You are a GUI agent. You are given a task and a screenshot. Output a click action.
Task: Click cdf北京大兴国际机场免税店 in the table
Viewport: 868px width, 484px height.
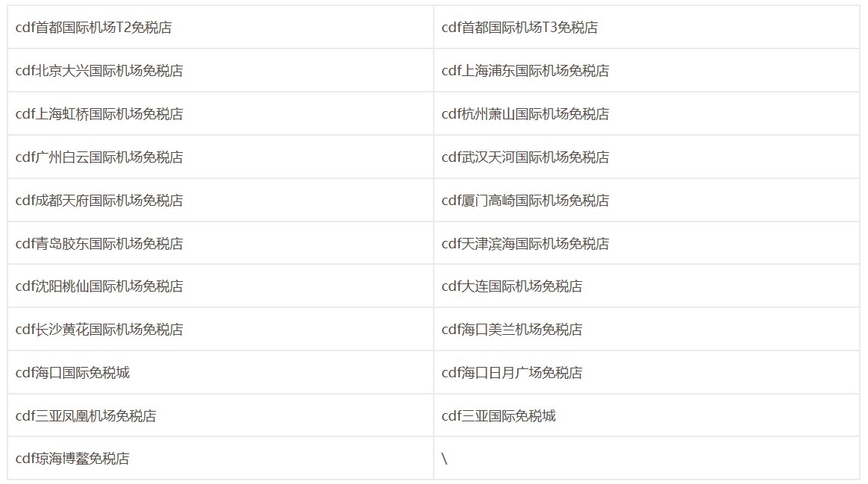(x=99, y=71)
